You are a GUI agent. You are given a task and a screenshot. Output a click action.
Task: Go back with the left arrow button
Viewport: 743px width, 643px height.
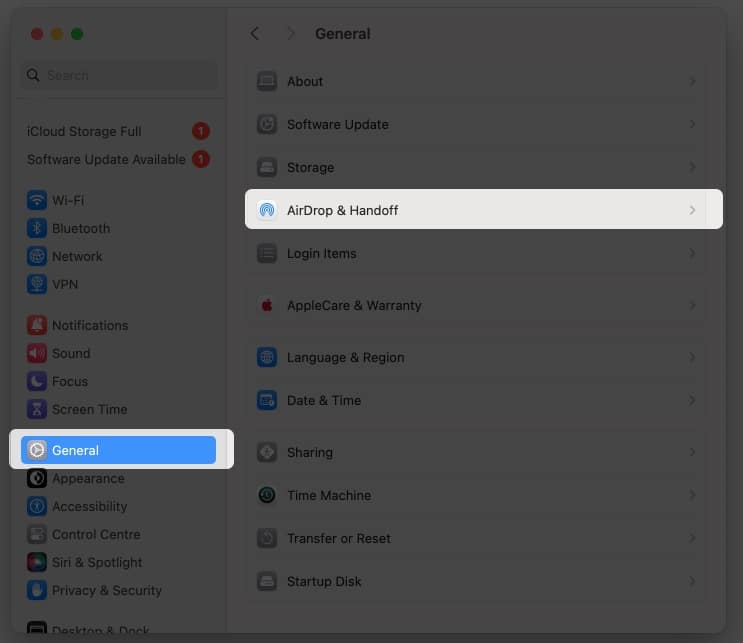tap(255, 34)
